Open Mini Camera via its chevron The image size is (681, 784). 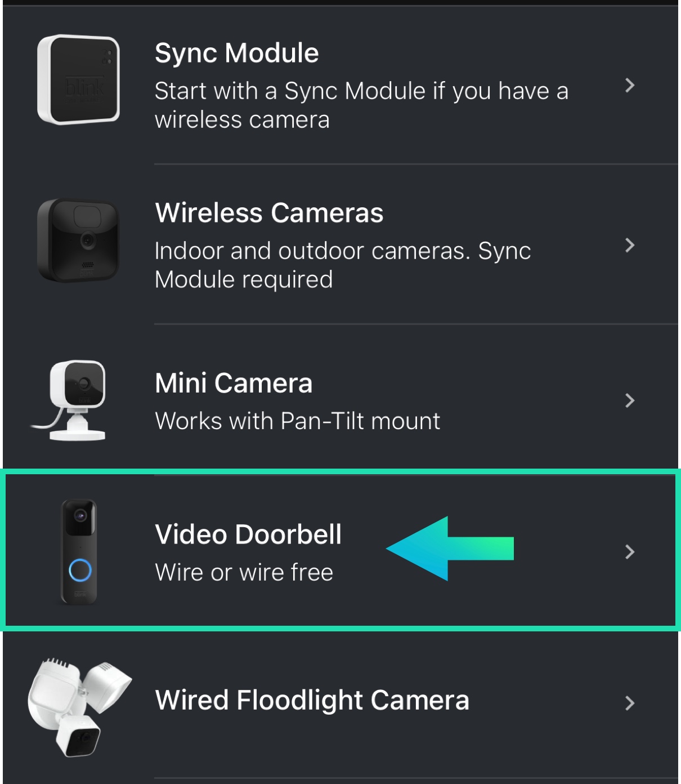tap(630, 400)
